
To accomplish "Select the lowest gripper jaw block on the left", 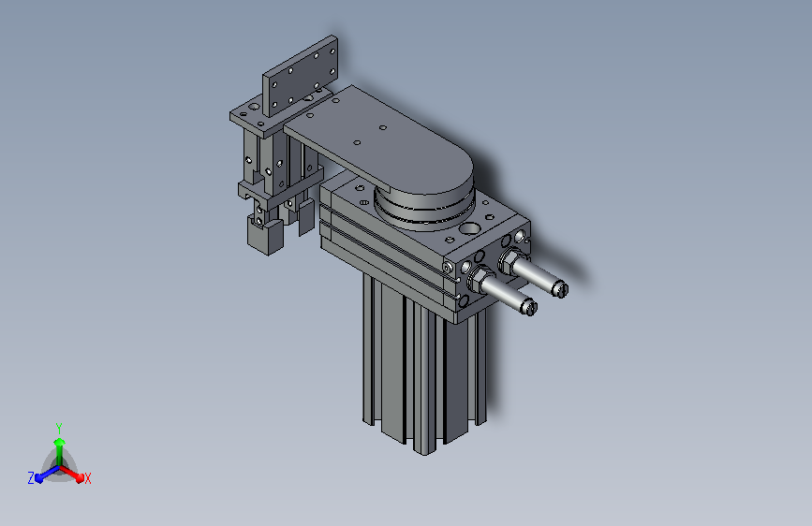I will pyautogui.click(x=266, y=237).
